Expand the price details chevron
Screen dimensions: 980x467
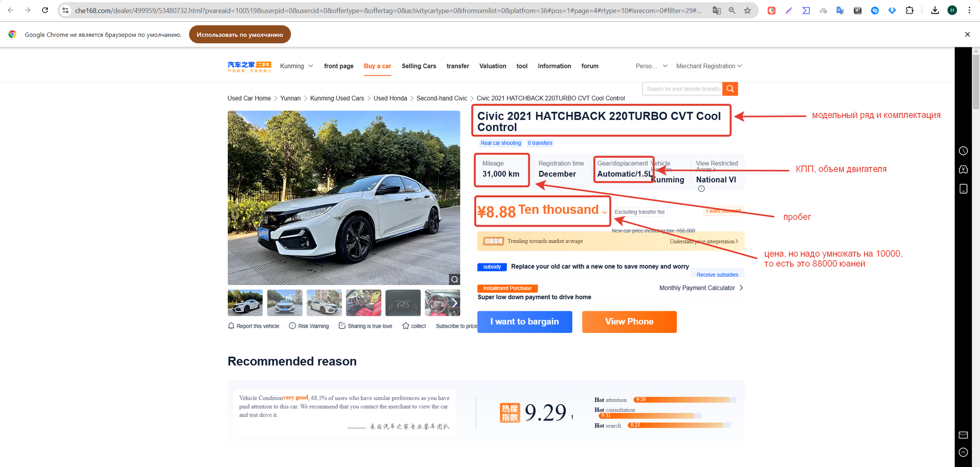604,212
